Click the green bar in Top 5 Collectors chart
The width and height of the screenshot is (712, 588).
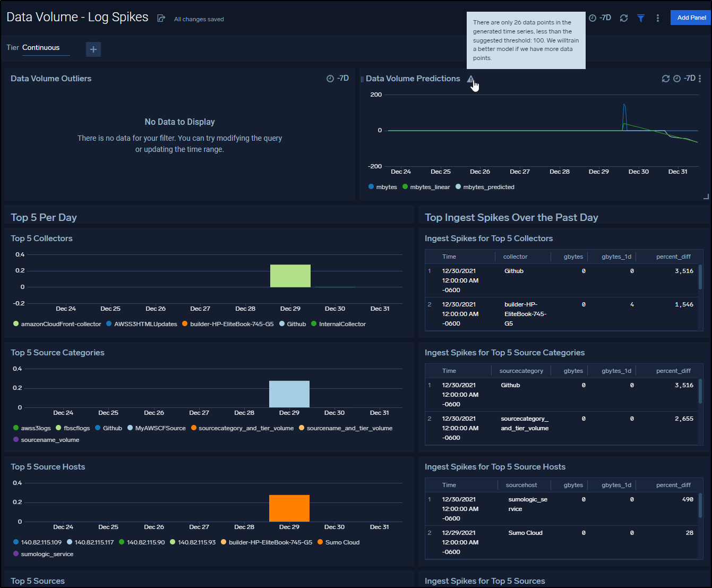pyautogui.click(x=290, y=276)
